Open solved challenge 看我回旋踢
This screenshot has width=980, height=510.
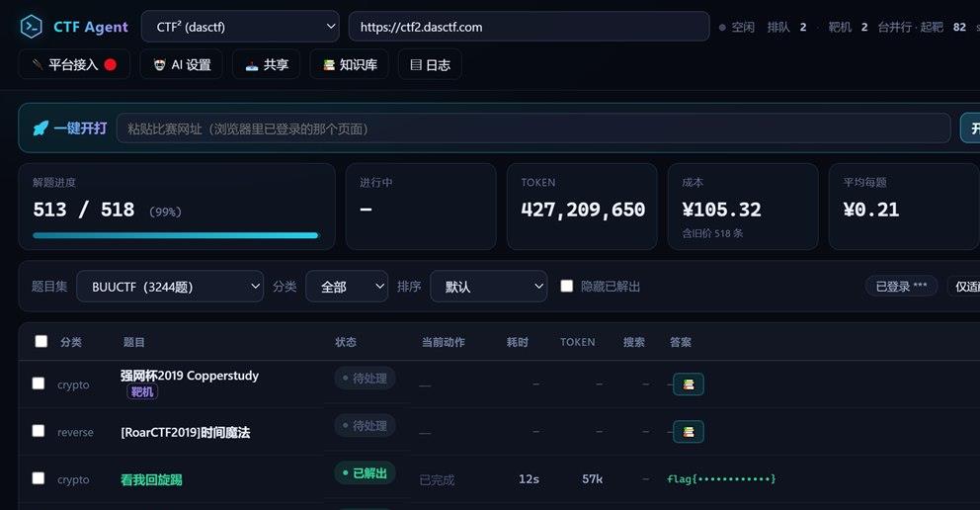(x=151, y=479)
